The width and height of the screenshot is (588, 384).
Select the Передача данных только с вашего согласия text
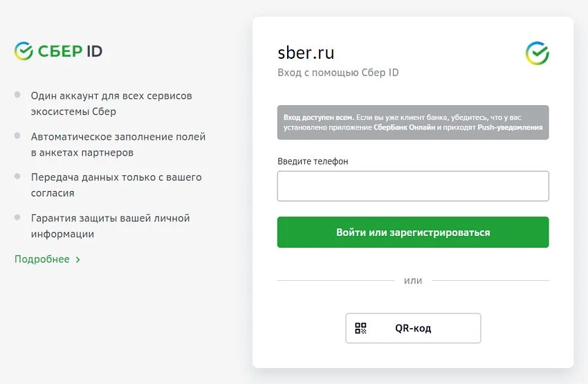(116, 185)
